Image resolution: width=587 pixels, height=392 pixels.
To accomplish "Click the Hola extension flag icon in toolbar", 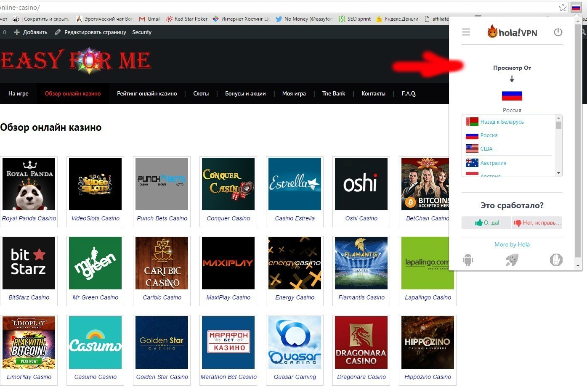I will (576, 8).
